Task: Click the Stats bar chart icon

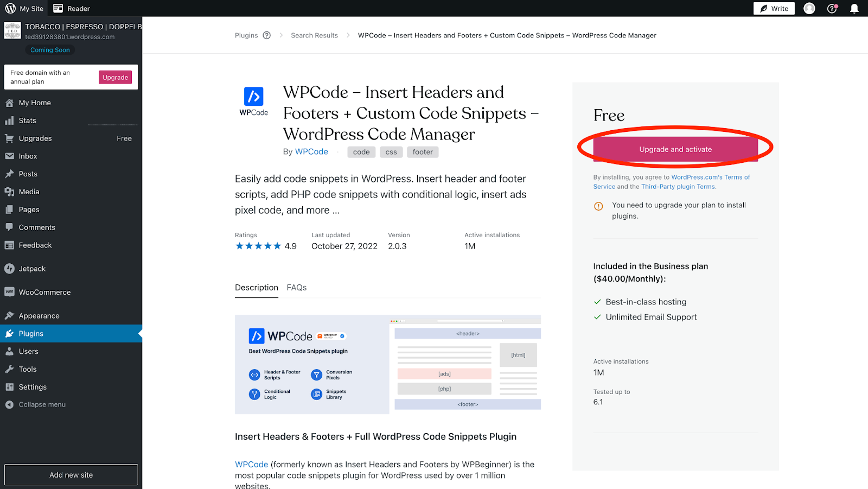Action: point(9,120)
